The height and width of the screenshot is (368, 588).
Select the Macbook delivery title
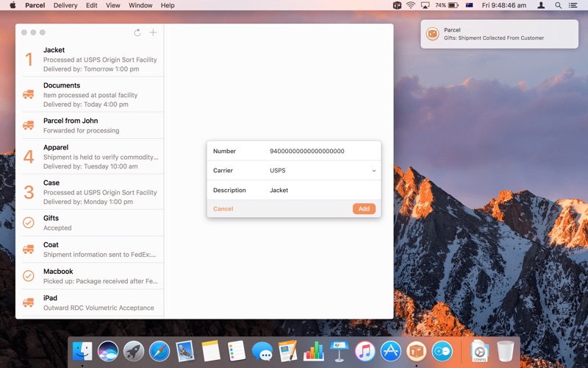pos(58,271)
